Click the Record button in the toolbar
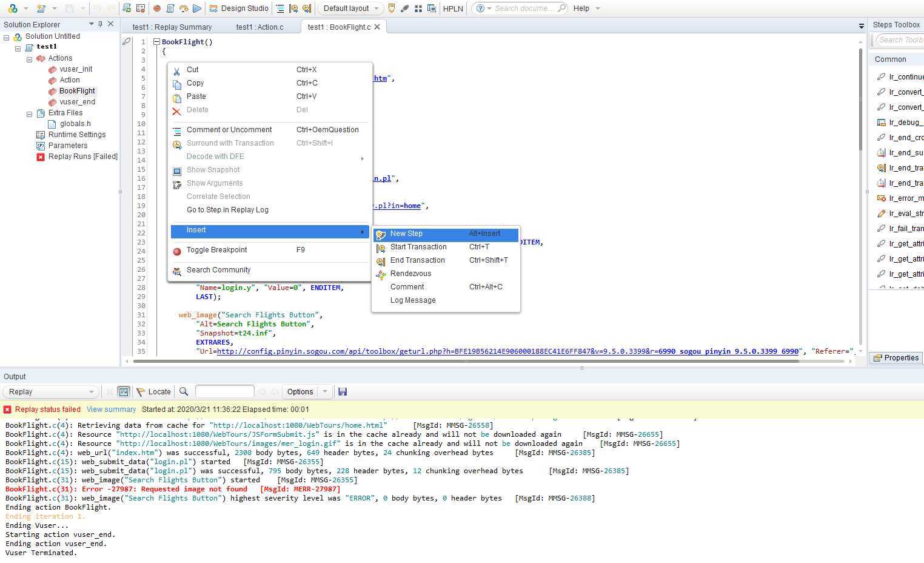Screen dimensions: 924x563 (x=156, y=8)
